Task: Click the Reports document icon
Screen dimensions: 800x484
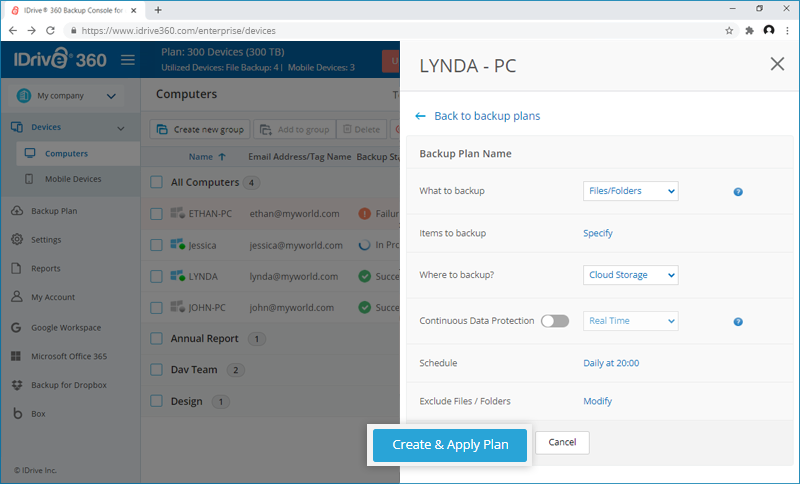Action: [16, 268]
